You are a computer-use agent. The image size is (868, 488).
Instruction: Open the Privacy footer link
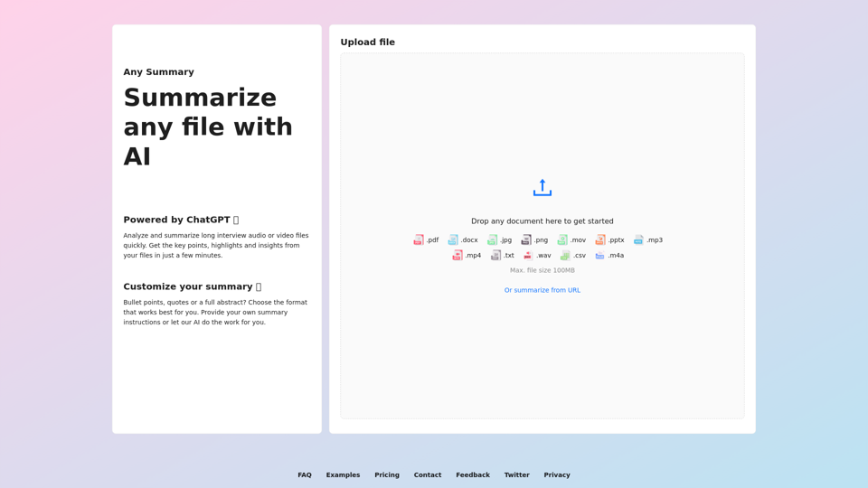click(x=557, y=474)
